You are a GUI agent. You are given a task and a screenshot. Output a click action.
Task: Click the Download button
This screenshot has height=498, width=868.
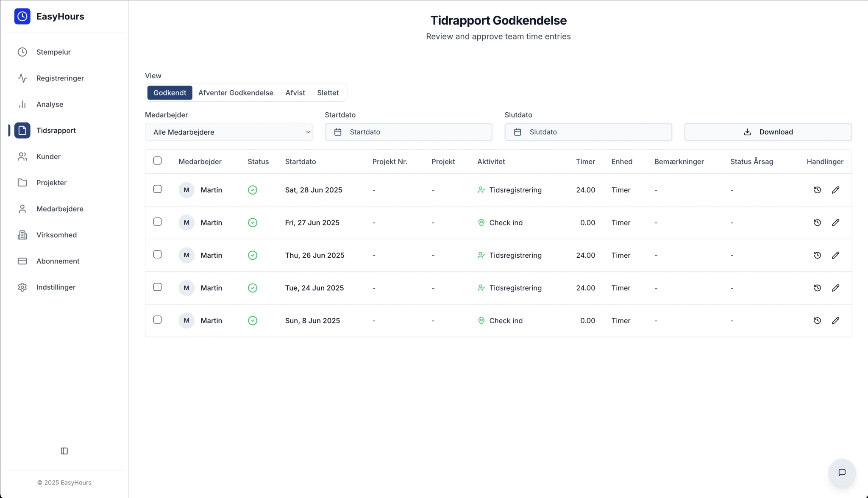(768, 132)
